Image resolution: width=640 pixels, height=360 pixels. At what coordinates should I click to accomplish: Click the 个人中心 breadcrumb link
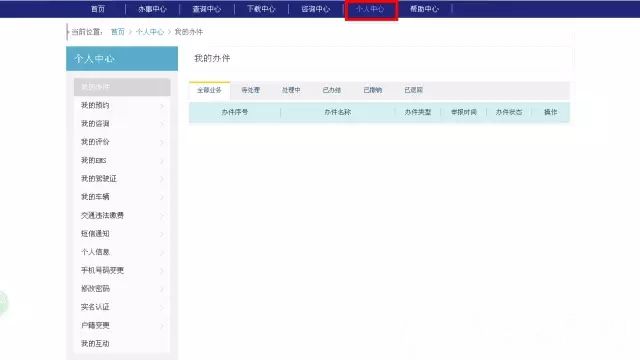coord(150,32)
